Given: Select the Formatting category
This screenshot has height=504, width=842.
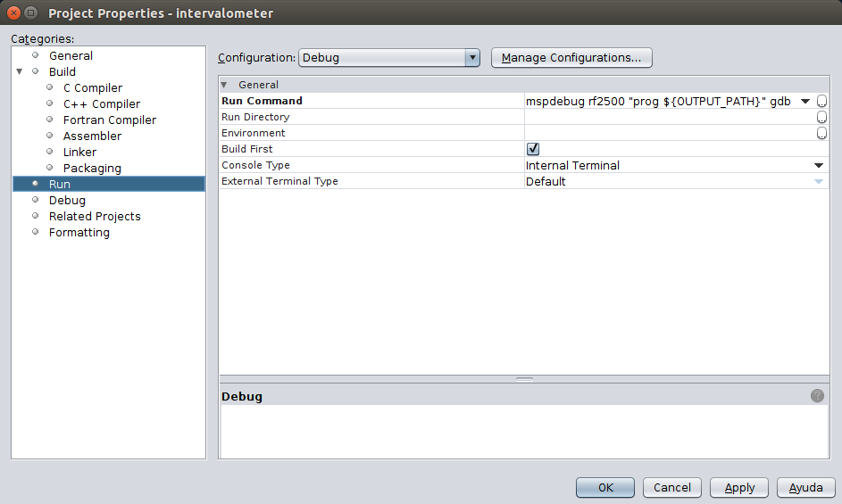Looking at the screenshot, I should pos(79,233).
